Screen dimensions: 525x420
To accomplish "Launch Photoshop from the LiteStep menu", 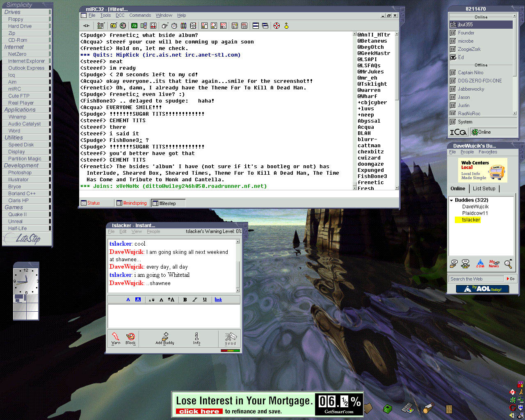I will point(27,173).
